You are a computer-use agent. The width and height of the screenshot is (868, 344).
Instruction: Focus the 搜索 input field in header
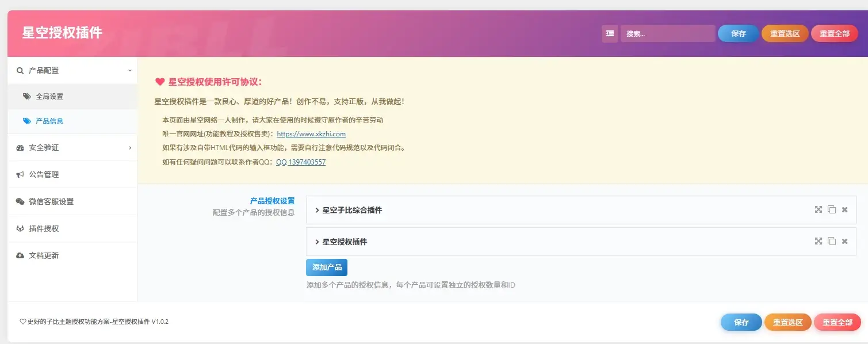click(x=667, y=33)
